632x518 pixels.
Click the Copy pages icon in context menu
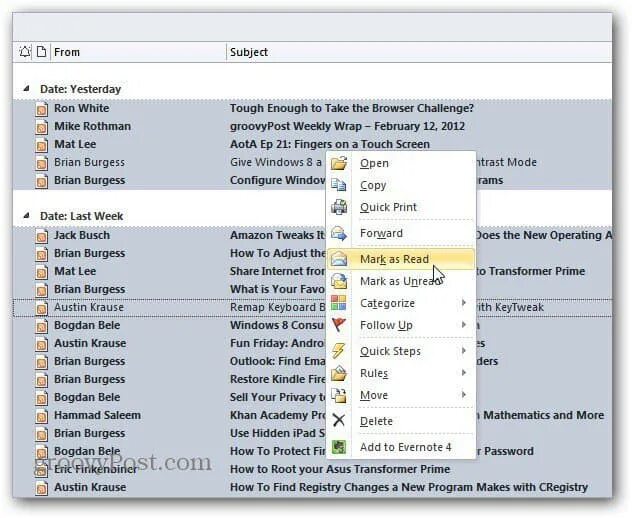(x=339, y=185)
